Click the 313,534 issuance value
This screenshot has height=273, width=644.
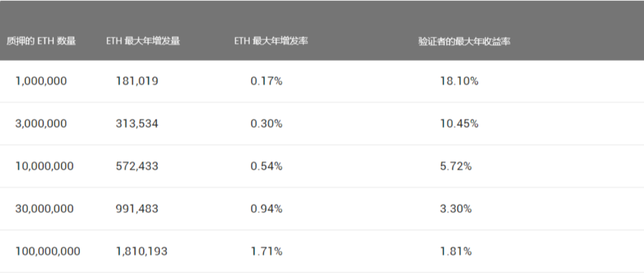click(x=137, y=124)
